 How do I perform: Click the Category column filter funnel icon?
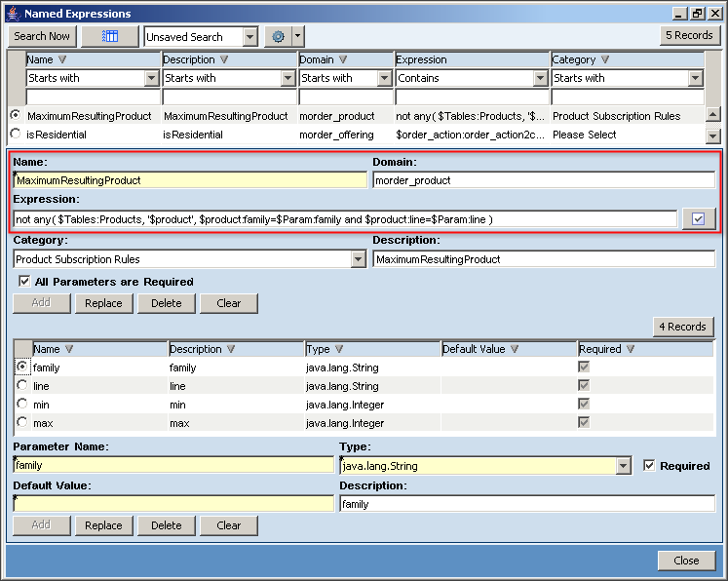[x=605, y=59]
